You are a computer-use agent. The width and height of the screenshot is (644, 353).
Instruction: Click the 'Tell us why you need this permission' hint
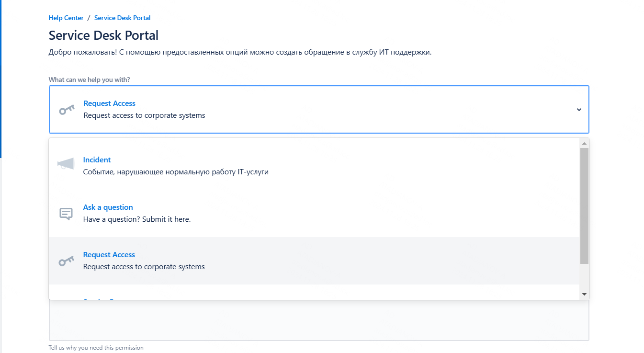(96, 348)
